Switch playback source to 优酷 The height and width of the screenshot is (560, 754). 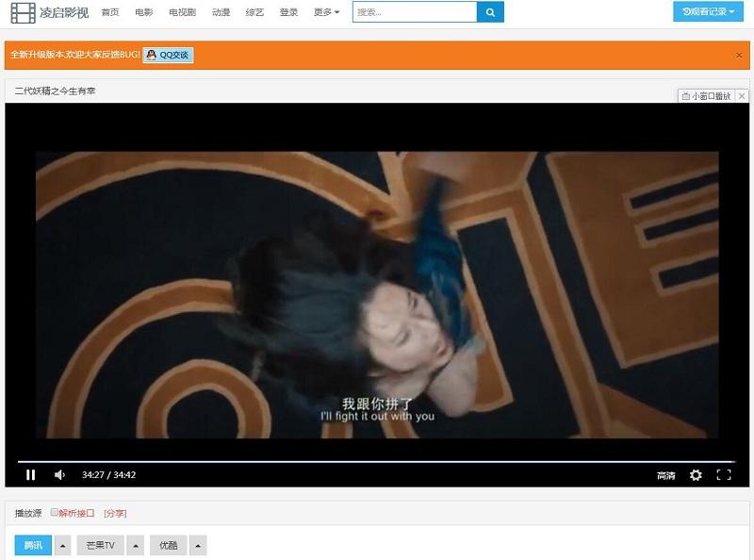(x=168, y=546)
